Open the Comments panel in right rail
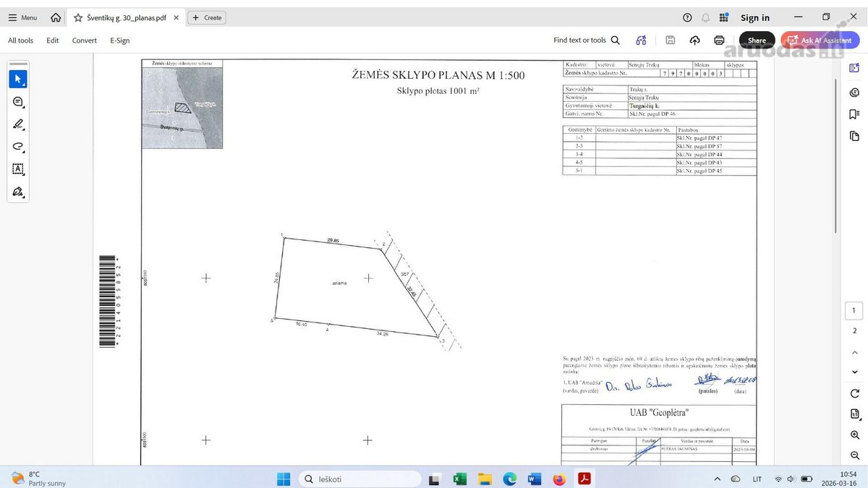This screenshot has height=488, width=868. 855,92
